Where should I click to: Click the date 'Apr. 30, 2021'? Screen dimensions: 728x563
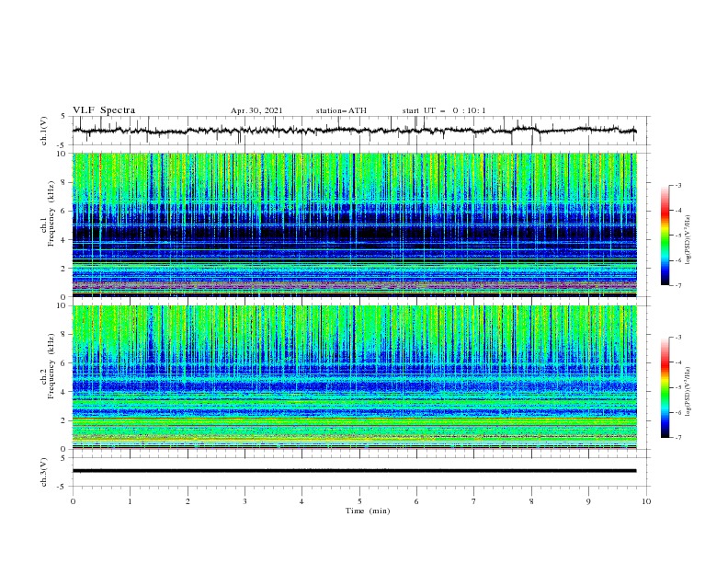[x=256, y=110]
